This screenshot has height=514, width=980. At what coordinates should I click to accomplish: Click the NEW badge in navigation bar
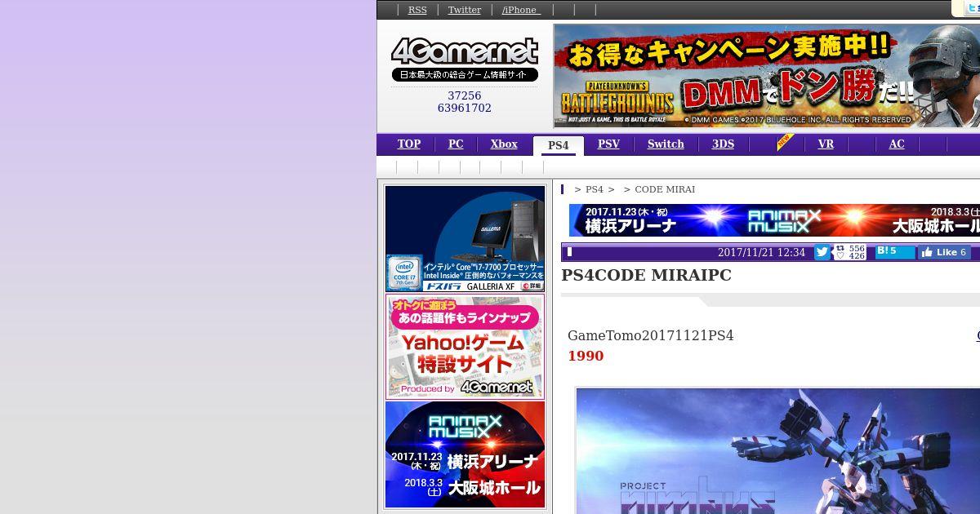786,142
